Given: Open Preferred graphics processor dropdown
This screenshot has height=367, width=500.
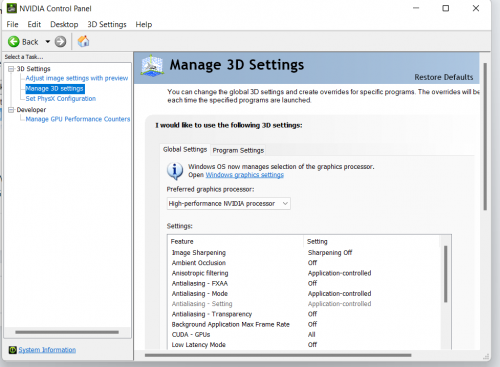Looking at the screenshot, I should [229, 203].
